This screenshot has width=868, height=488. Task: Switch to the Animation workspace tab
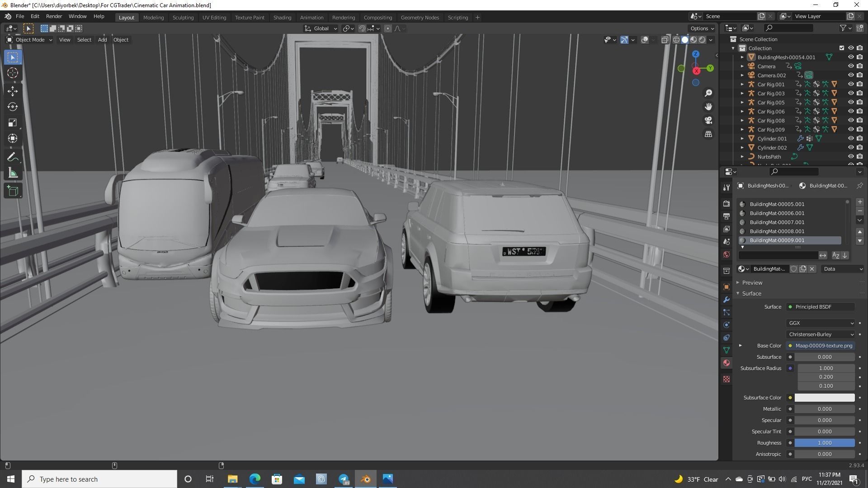(x=311, y=18)
